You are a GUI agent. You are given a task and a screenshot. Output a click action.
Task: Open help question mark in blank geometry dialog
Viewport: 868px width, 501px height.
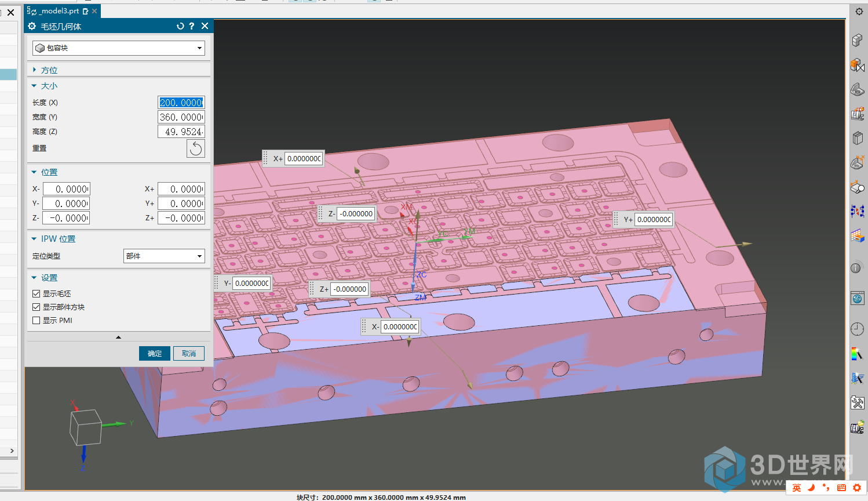192,26
